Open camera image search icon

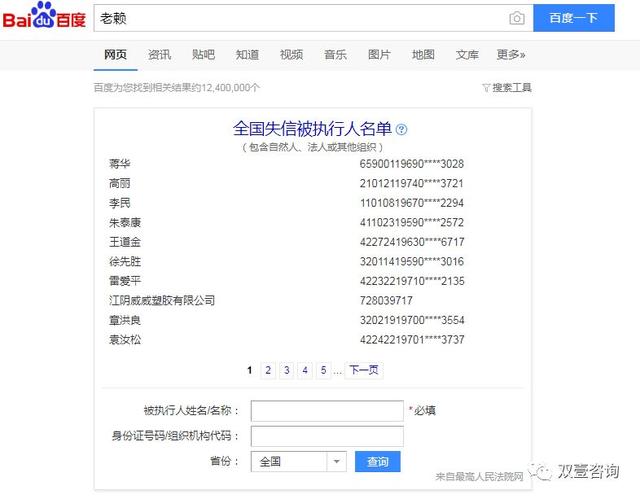(516, 18)
